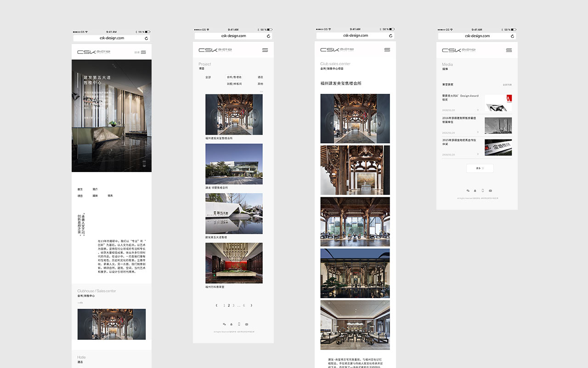Click clubhouse preview image on home page
The image size is (588, 368).
click(112, 324)
